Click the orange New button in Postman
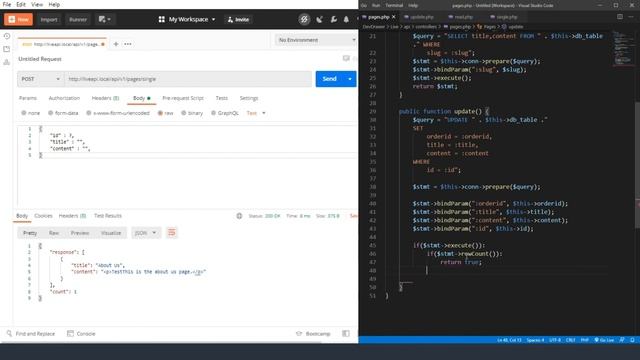 18,19
